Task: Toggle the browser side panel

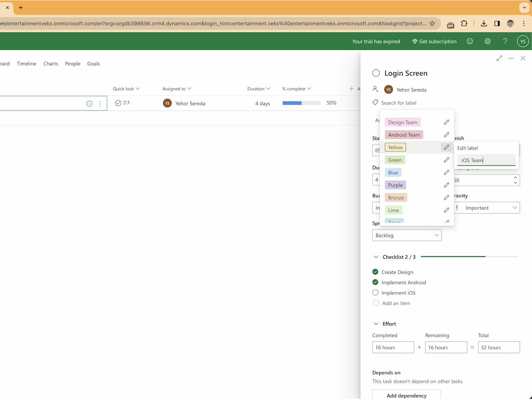Action: [x=497, y=24]
